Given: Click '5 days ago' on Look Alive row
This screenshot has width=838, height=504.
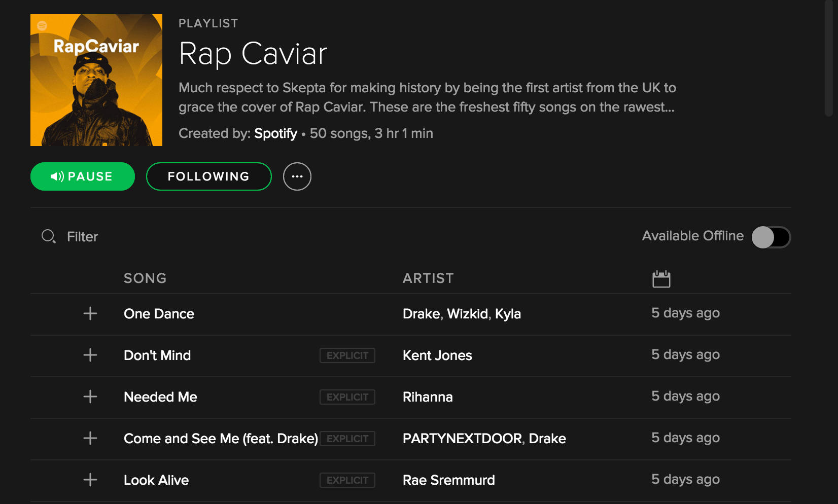Looking at the screenshot, I should [x=685, y=480].
